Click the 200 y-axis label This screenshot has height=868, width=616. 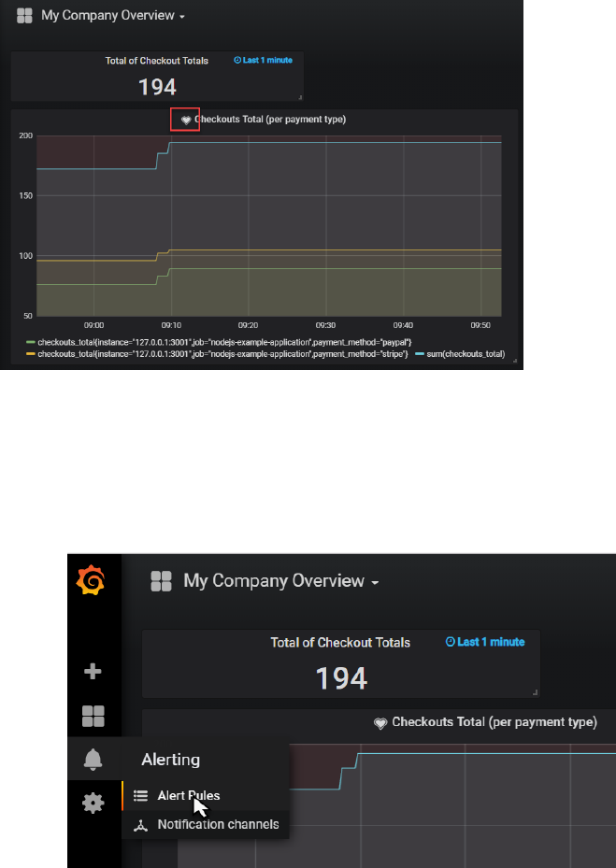click(27, 136)
